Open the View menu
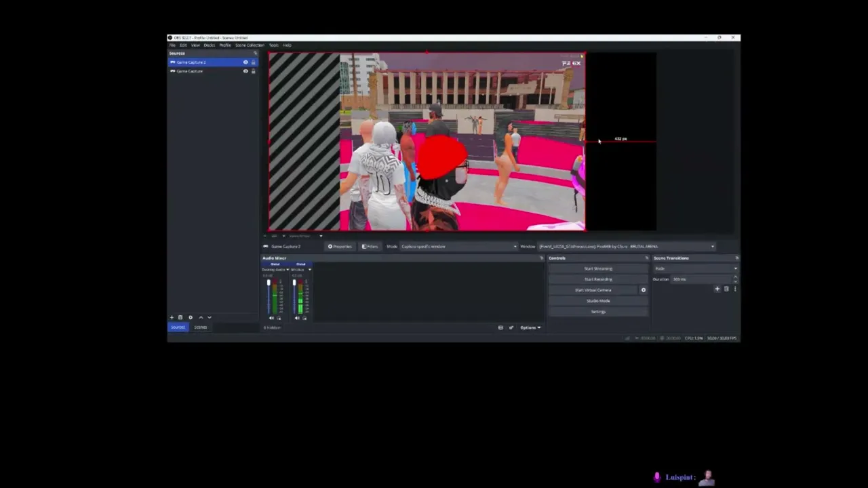The height and width of the screenshot is (488, 868). click(195, 45)
